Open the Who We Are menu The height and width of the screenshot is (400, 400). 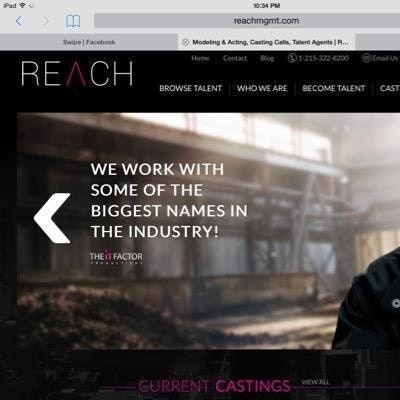(262, 88)
